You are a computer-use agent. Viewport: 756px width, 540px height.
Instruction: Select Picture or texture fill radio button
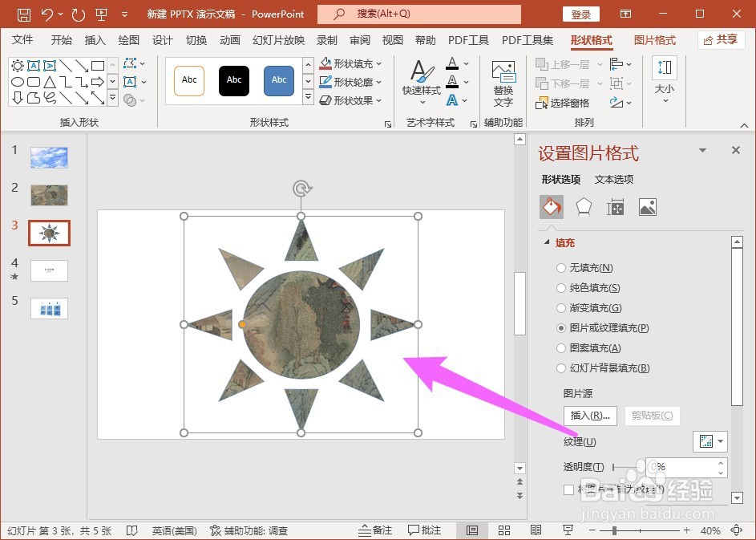click(x=560, y=328)
